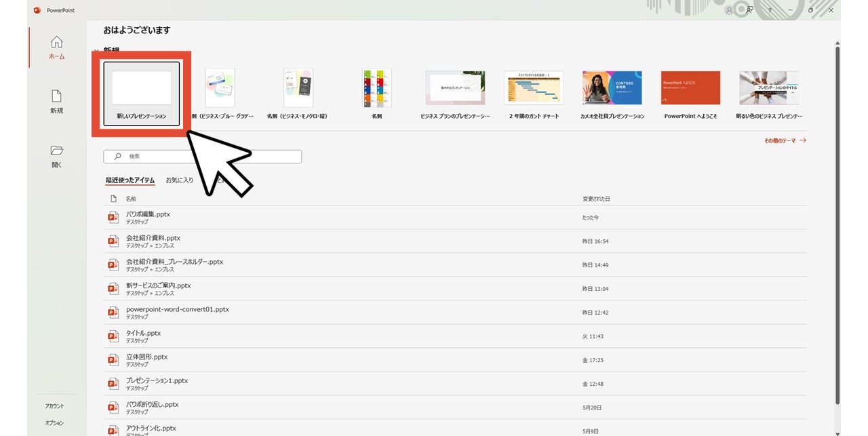Click the たった今 modified time
Viewport: 868px width, 436px height.
pos(591,218)
